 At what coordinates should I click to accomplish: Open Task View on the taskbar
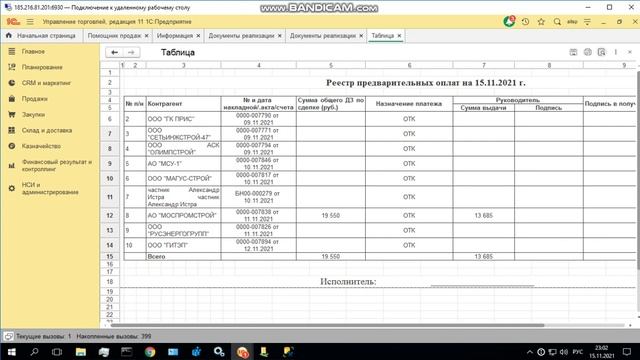[57, 352]
